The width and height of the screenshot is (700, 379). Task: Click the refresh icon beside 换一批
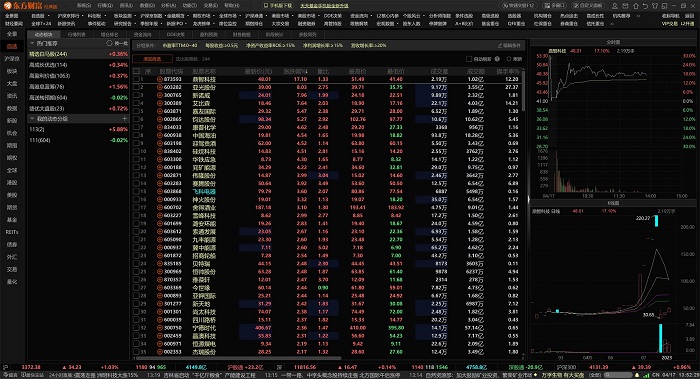click(x=109, y=43)
